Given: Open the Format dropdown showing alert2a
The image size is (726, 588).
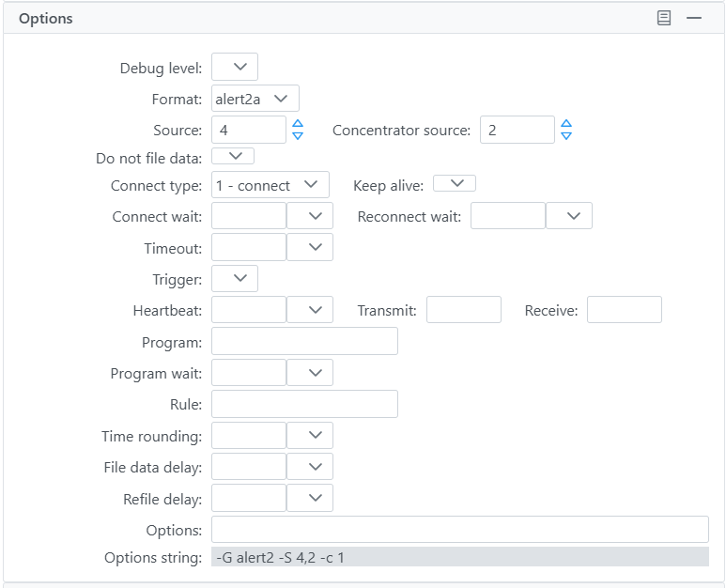Looking at the screenshot, I should [255, 99].
